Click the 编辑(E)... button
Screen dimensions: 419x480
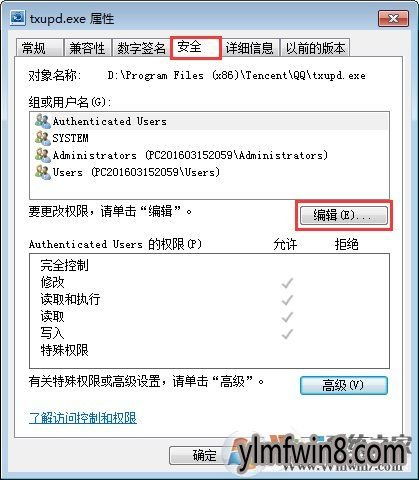point(344,215)
